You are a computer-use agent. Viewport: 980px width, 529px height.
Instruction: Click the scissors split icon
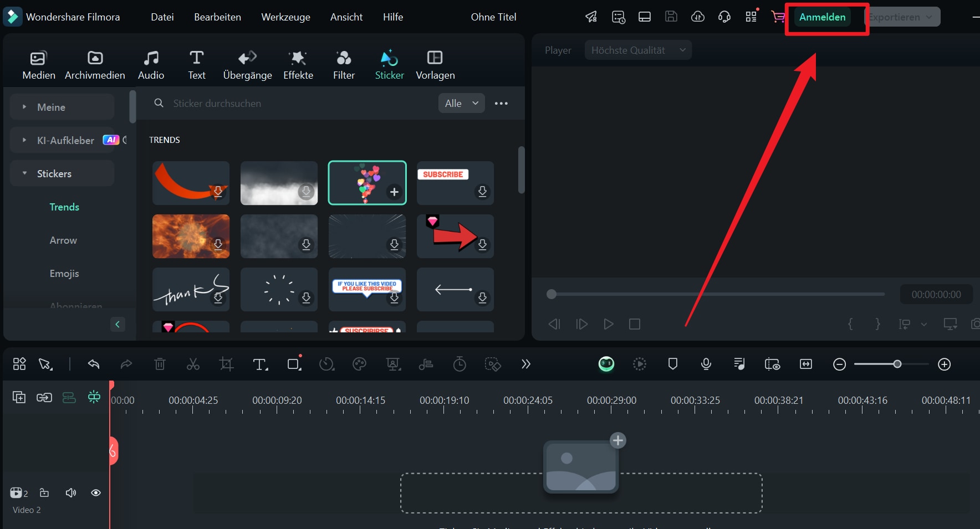pyautogui.click(x=193, y=364)
